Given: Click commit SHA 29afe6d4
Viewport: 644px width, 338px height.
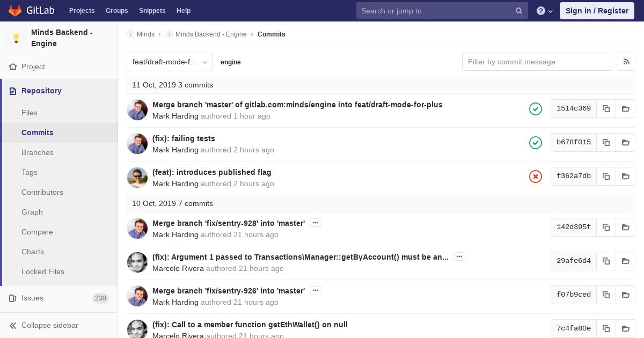Looking at the screenshot, I should click(x=574, y=261).
